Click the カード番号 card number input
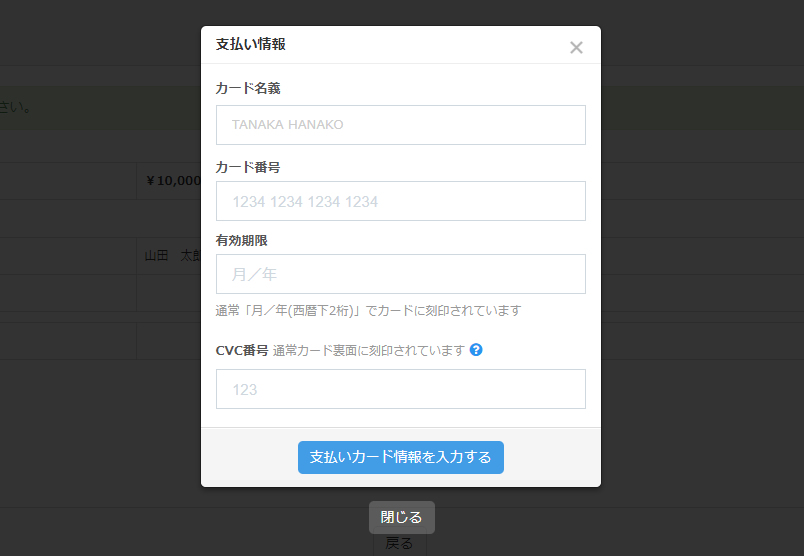 (x=400, y=201)
